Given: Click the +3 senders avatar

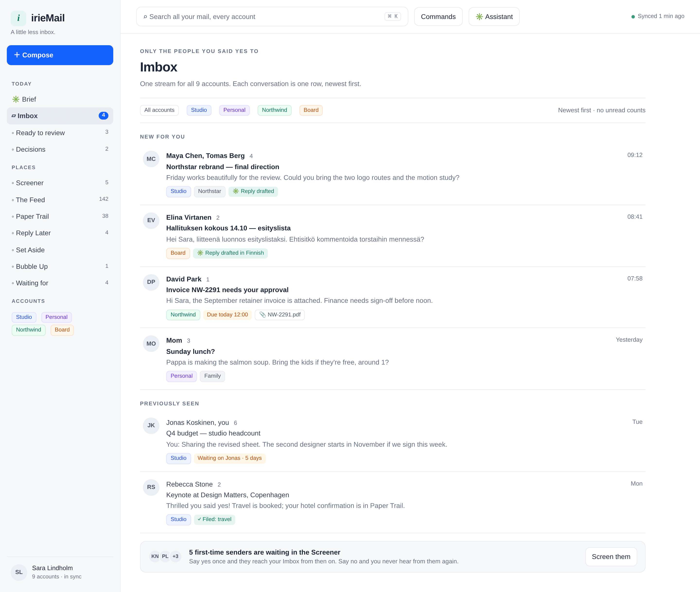Looking at the screenshot, I should tap(175, 557).
